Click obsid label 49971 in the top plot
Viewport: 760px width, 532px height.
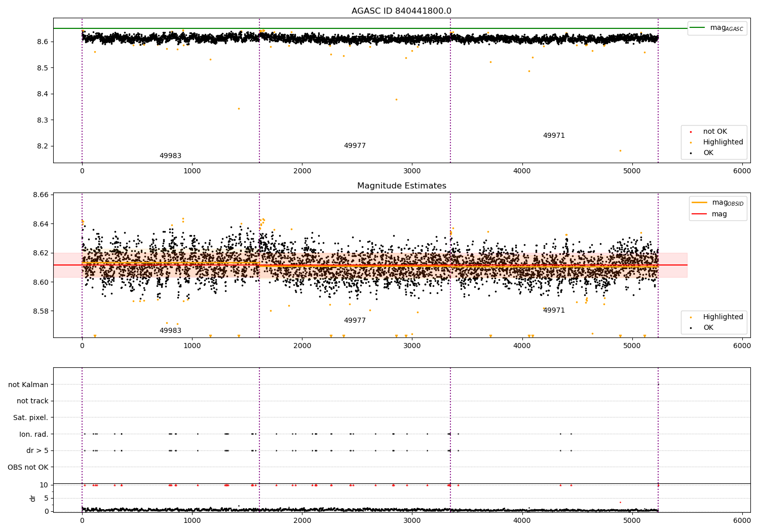coord(554,136)
